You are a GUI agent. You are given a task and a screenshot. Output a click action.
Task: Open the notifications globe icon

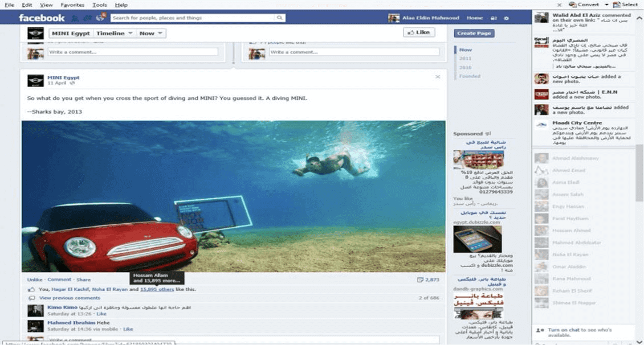point(101,17)
